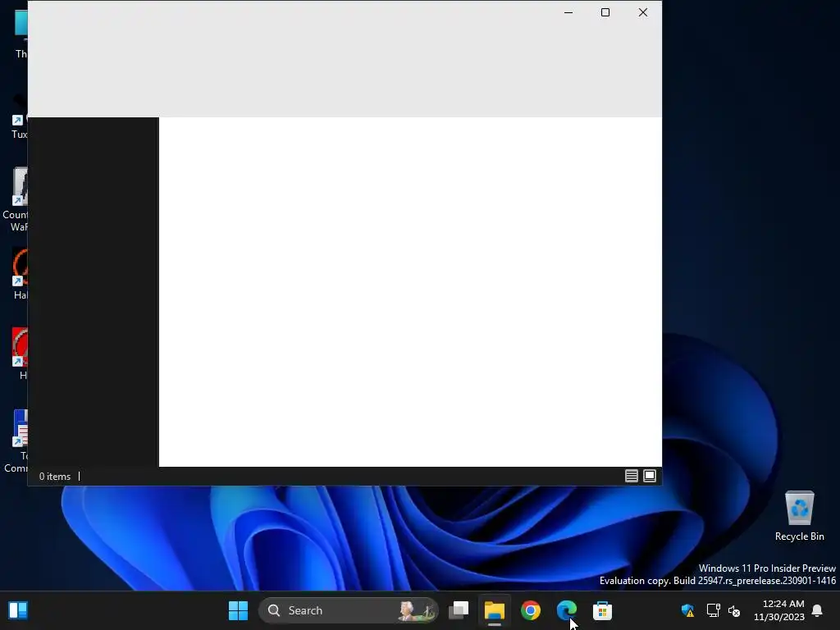Maximize the File Explorer window
Screen dimensions: 840x630
[x=605, y=12]
